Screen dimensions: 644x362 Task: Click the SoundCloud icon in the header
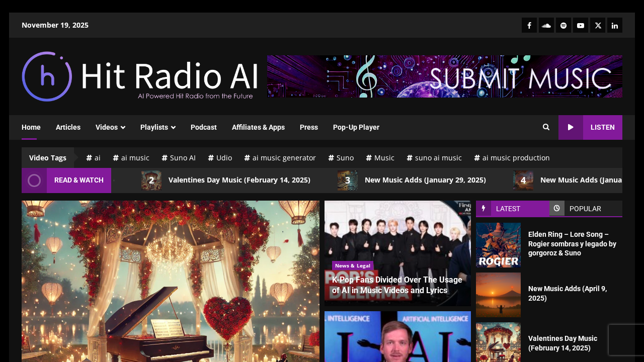pos(546,24)
